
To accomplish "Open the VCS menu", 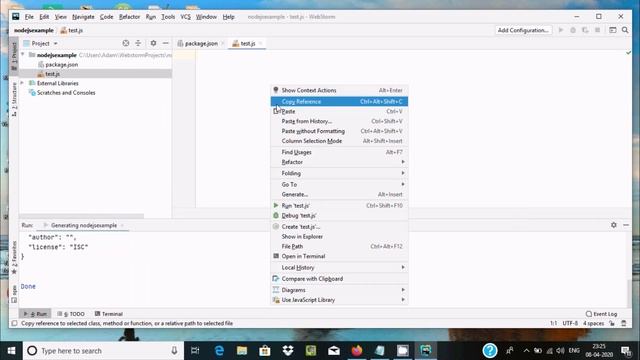I will pyautogui.click(x=185, y=17).
